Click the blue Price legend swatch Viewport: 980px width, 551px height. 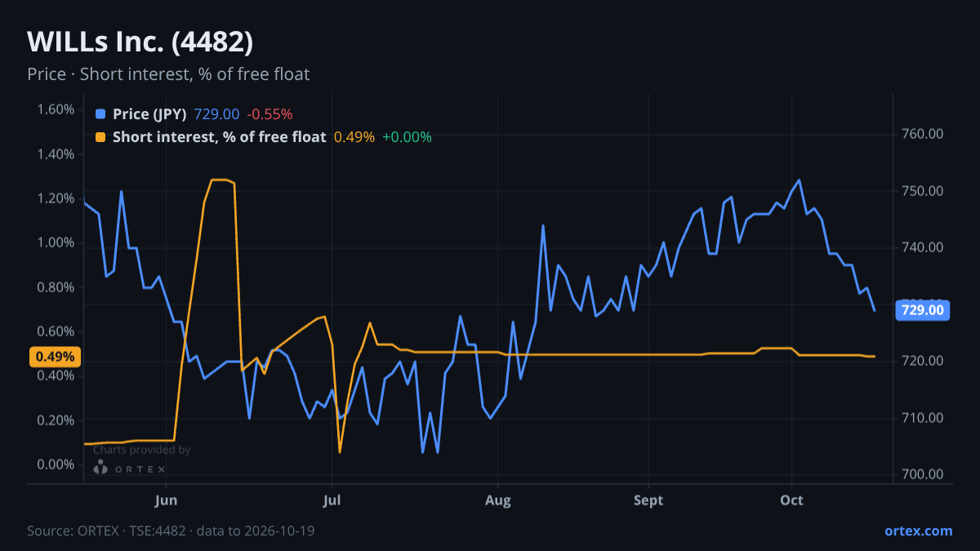click(100, 114)
